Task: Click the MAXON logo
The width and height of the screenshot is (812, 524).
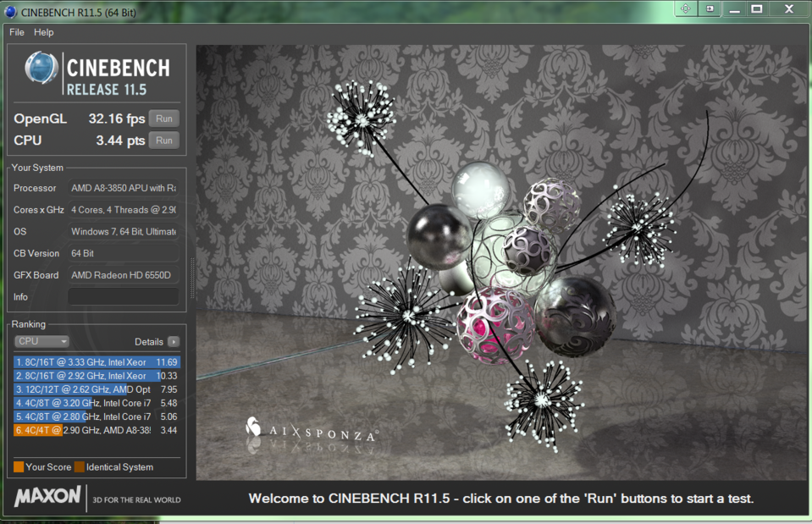Action: [x=47, y=497]
